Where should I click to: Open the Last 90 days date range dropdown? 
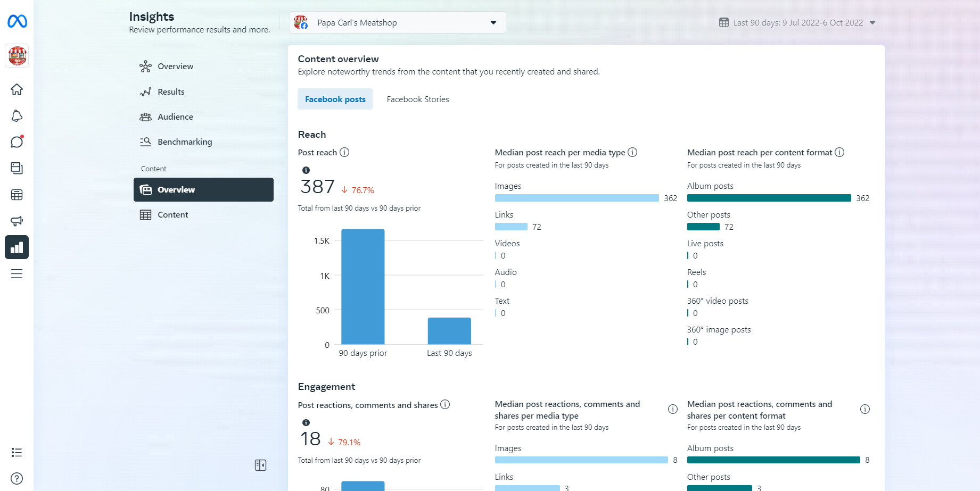(x=797, y=22)
